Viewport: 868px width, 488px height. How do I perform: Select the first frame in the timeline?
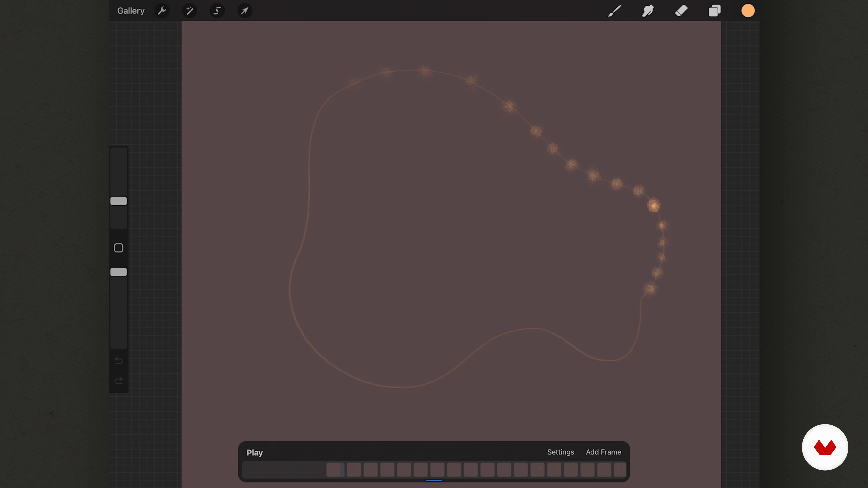tap(335, 470)
